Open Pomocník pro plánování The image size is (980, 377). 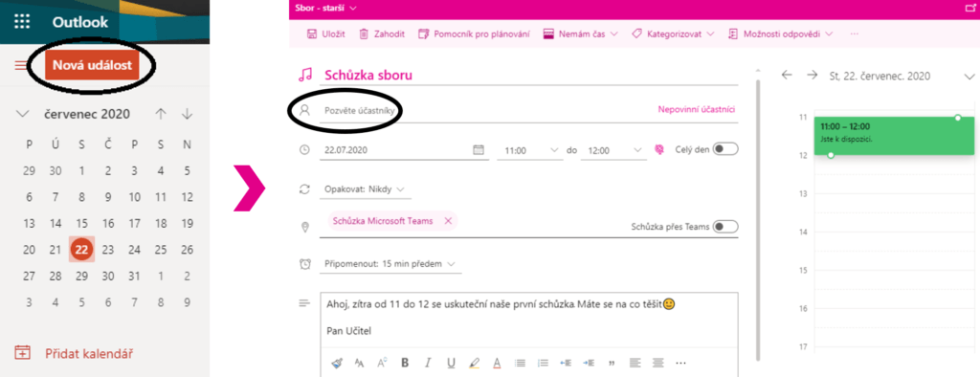tap(475, 33)
